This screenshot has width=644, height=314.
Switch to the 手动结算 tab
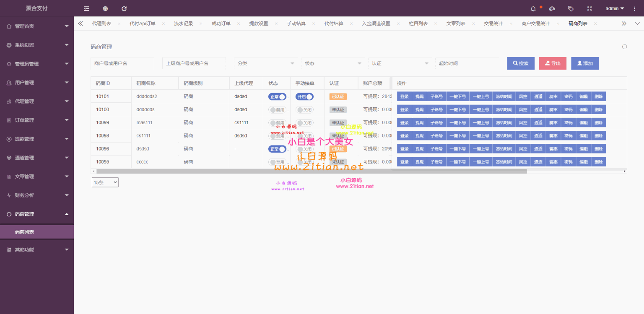pos(296,23)
